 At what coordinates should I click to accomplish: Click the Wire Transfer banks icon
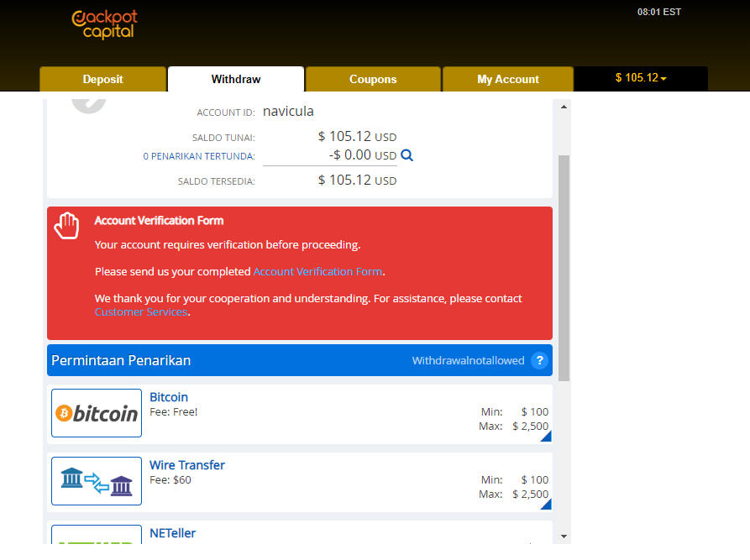coord(96,480)
